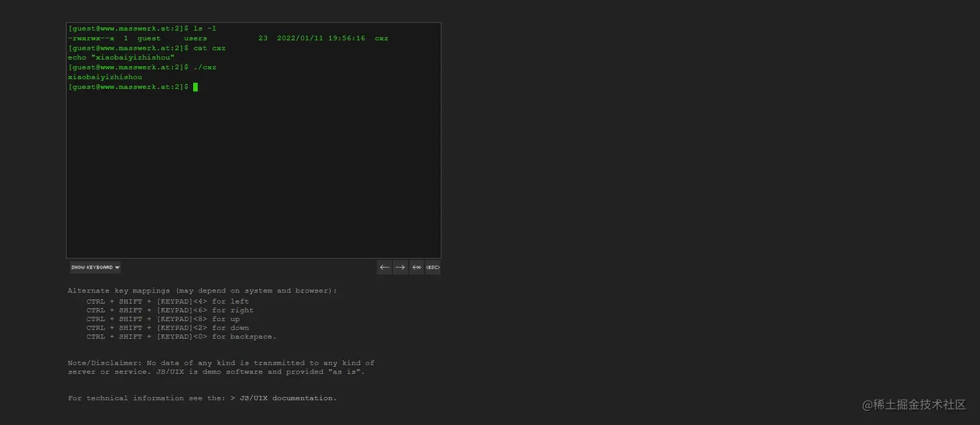Click the right arrow key button
Screen dimensions: 980x425
(x=401, y=267)
